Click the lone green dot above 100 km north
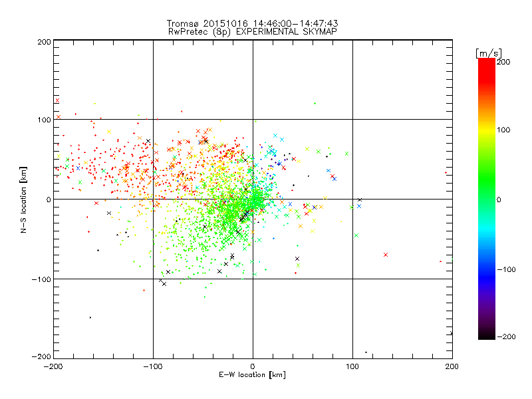The height and width of the screenshot is (399, 532). coord(315,104)
